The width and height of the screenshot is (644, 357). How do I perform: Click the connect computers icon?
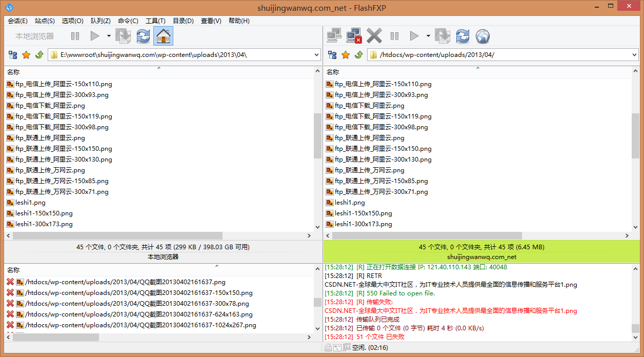[x=334, y=36]
